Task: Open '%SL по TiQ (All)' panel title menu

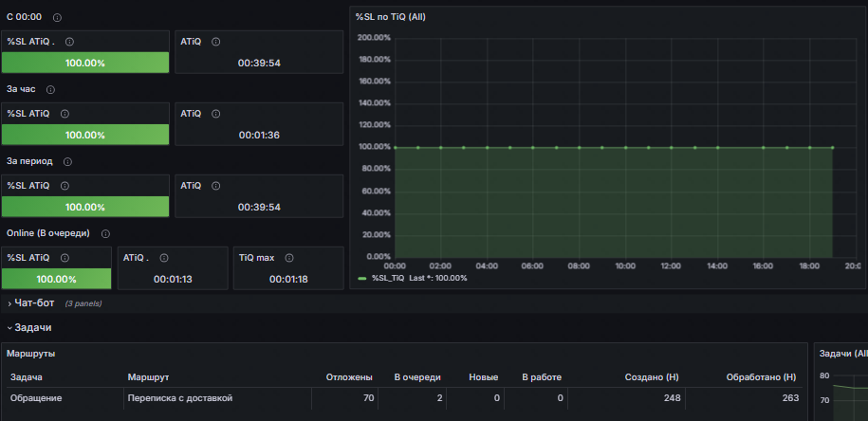Action: 390,17
